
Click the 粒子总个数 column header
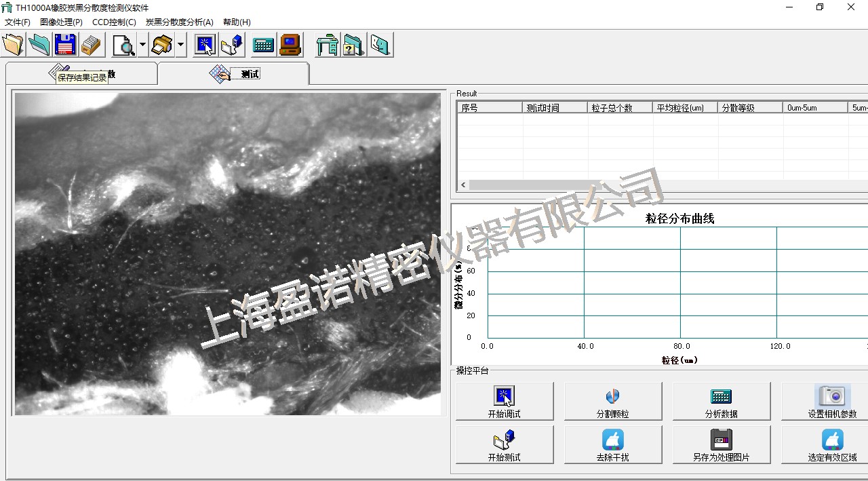pos(620,108)
